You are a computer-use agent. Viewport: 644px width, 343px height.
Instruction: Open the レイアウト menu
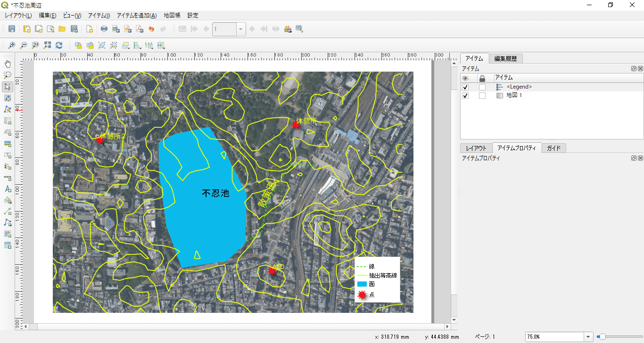click(18, 16)
